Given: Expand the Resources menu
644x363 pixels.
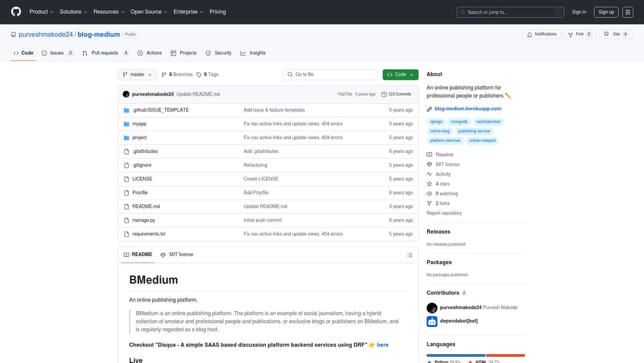Looking at the screenshot, I should pyautogui.click(x=109, y=12).
